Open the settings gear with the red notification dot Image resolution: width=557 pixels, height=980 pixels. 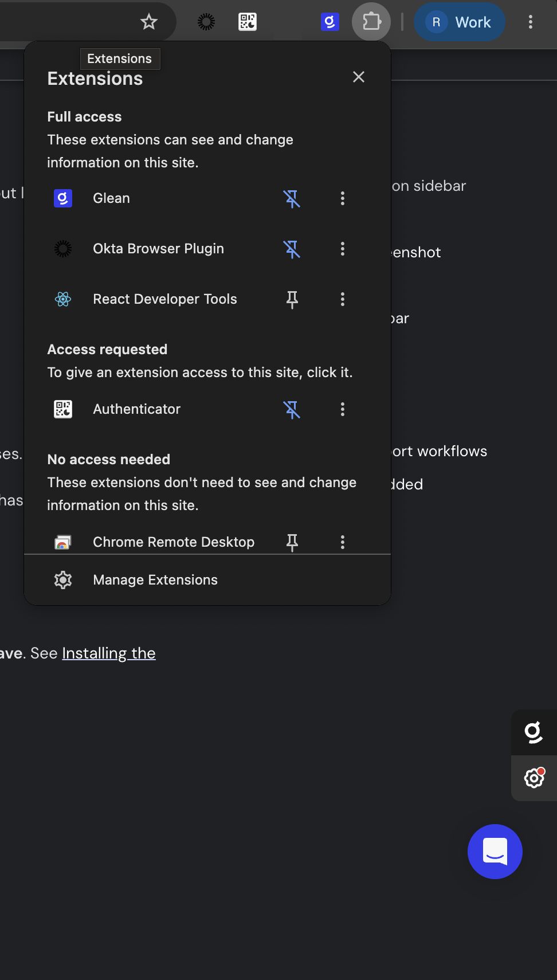click(534, 778)
